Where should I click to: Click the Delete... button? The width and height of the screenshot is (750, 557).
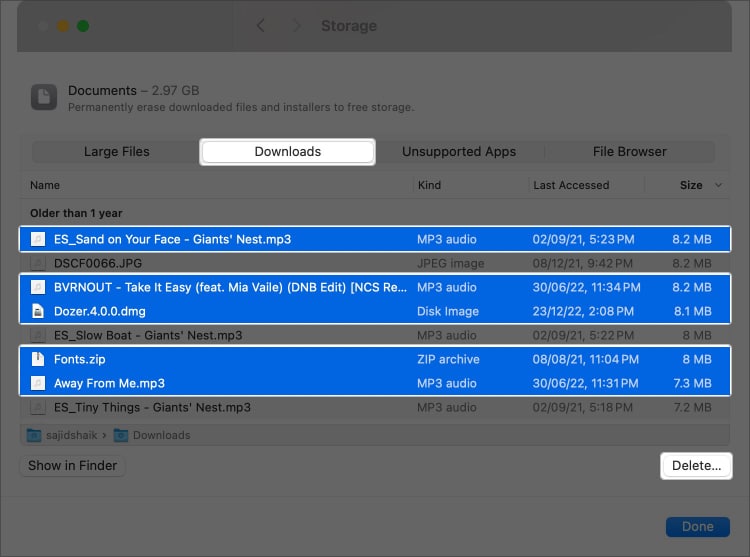pyautogui.click(x=696, y=466)
